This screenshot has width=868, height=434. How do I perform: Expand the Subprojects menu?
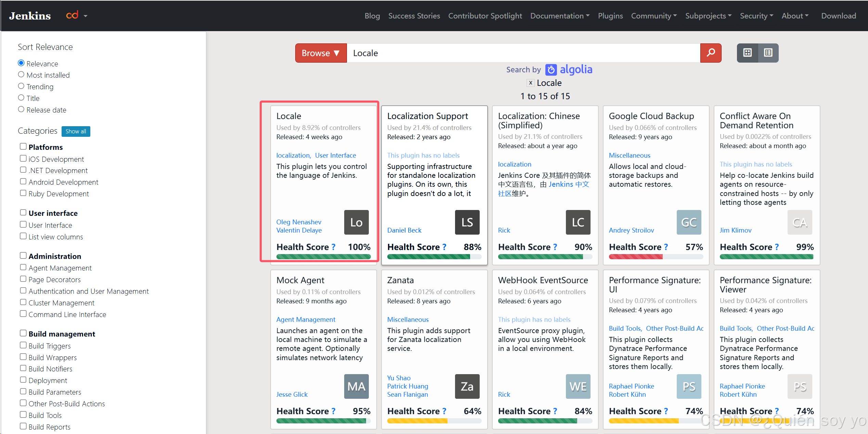coord(709,16)
